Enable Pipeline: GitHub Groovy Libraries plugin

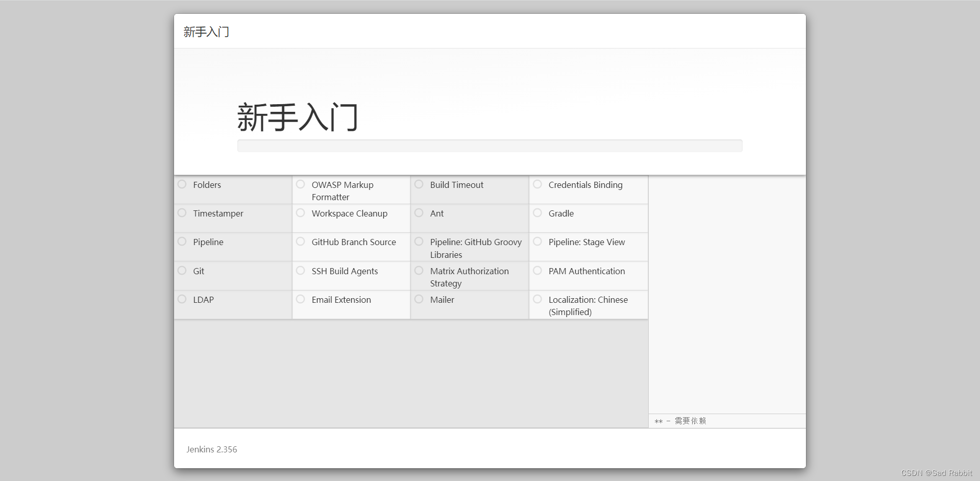(419, 242)
